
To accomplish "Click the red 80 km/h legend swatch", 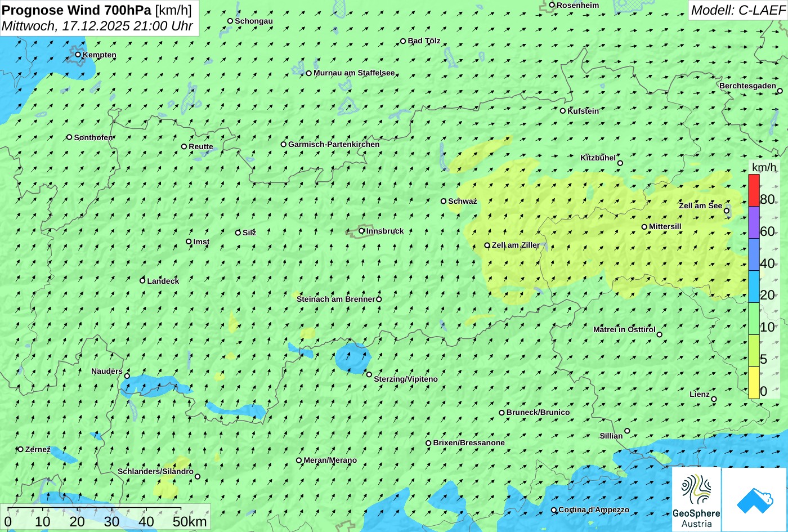I will (x=754, y=190).
